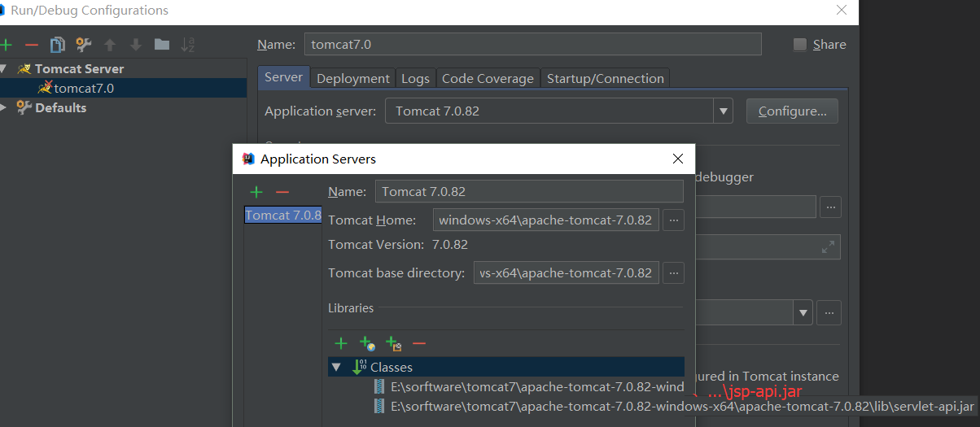980x427 pixels.
Task: Click the server Name field Tomcat 7.0.82
Action: (529, 191)
